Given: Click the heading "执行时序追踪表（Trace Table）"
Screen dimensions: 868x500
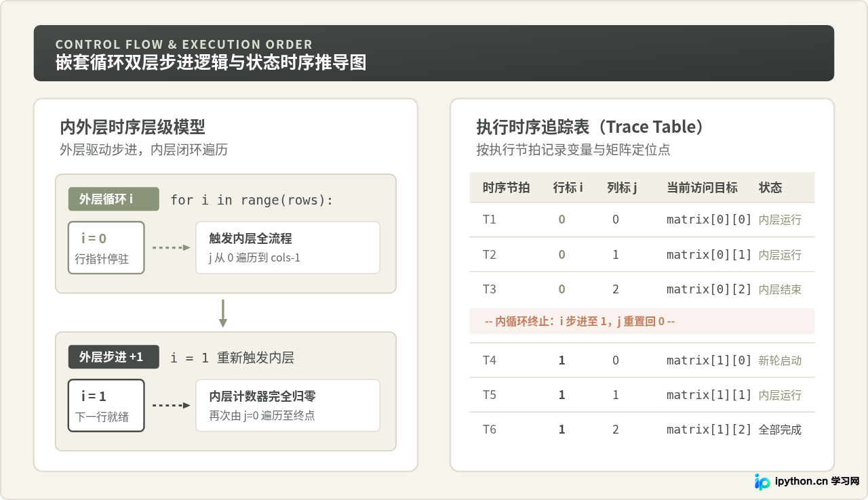Looking at the screenshot, I should [x=591, y=127].
